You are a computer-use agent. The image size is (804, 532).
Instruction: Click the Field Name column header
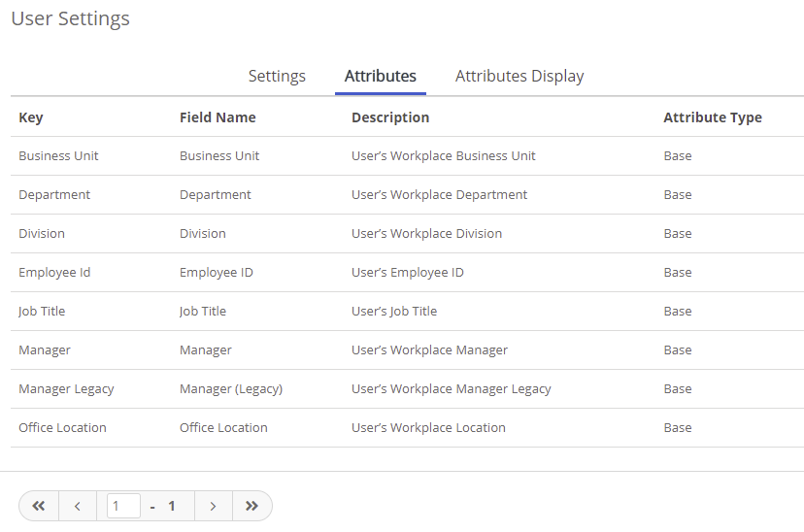click(218, 117)
